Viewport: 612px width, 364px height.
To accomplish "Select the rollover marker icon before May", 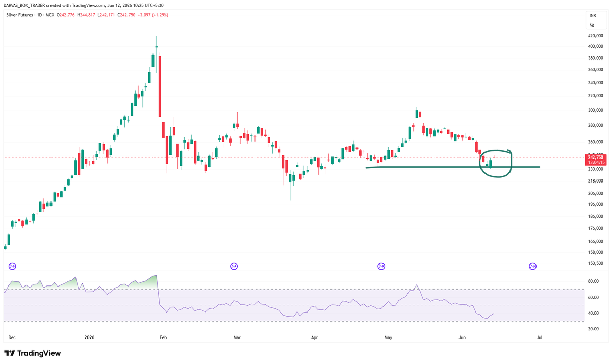I will click(x=381, y=266).
